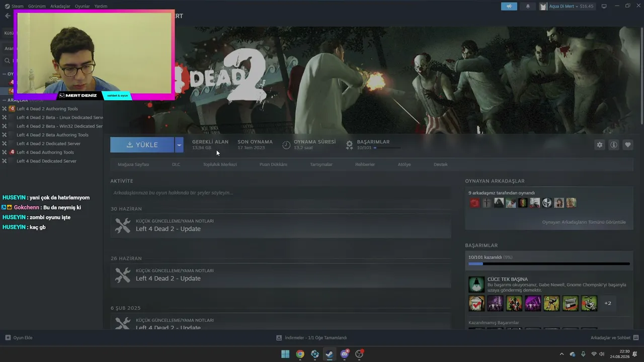Click the activity comment input field
The width and height of the screenshot is (644, 362).
click(x=281, y=193)
